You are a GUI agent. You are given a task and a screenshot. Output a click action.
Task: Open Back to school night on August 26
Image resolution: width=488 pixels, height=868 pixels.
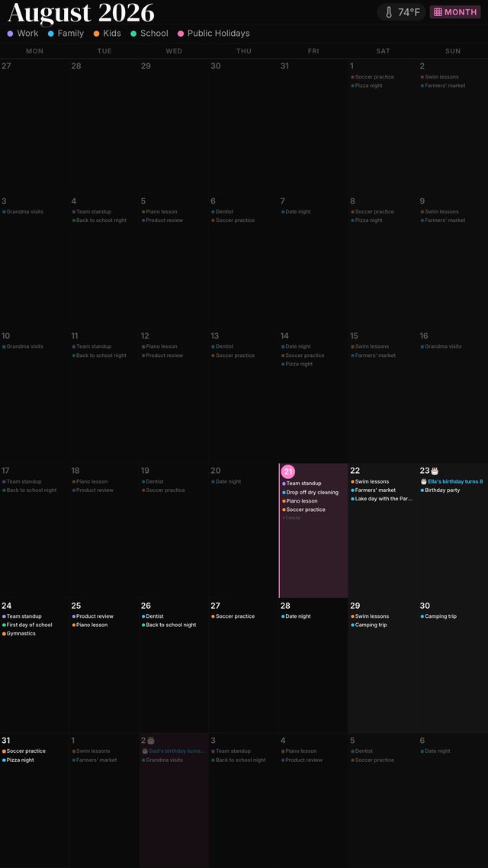[169, 625]
